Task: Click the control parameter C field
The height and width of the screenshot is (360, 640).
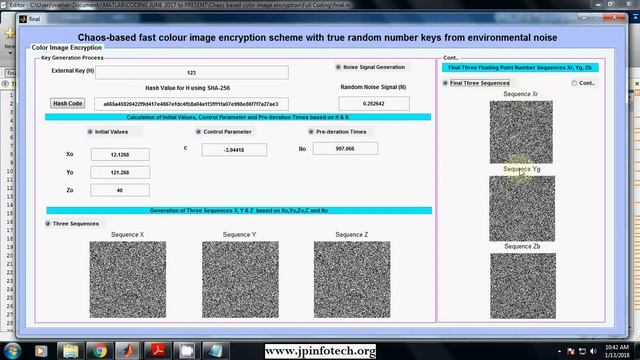Action: 234,150
